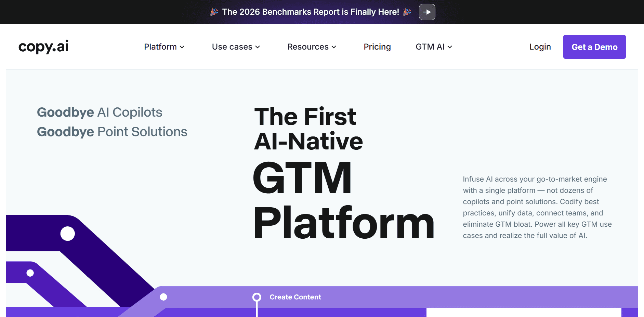The image size is (644, 317).
Task: Click the Goodbye Point Solutions text
Action: click(112, 132)
